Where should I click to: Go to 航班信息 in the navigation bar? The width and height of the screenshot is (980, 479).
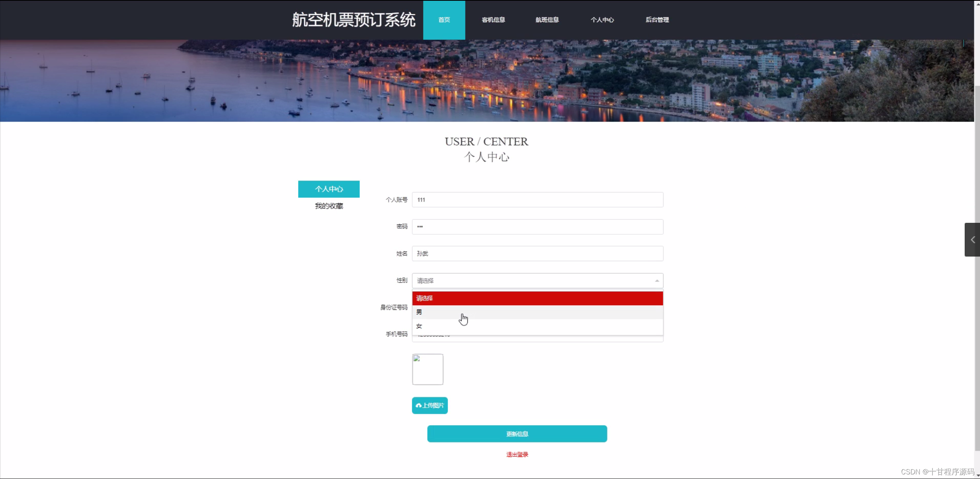[x=547, y=20]
